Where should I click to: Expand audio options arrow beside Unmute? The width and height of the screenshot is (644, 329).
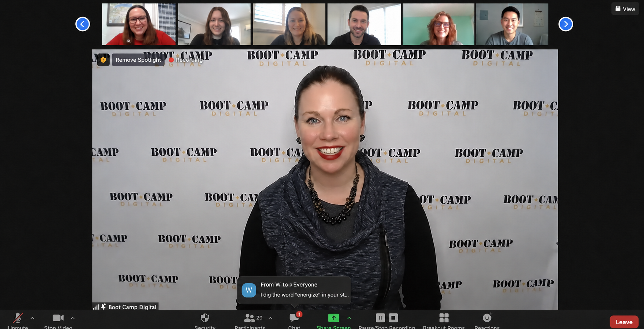tap(32, 318)
